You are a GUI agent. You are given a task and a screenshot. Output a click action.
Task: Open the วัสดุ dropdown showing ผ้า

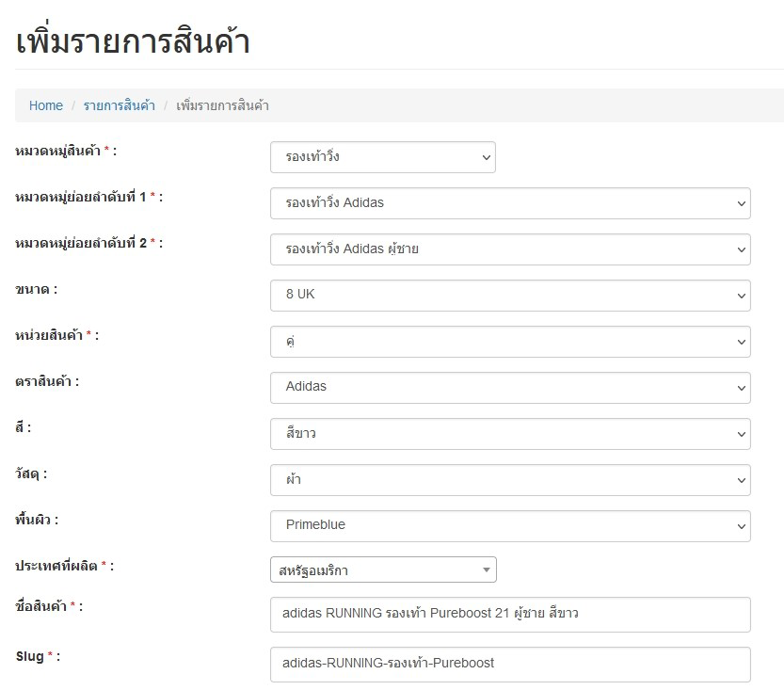tap(509, 479)
